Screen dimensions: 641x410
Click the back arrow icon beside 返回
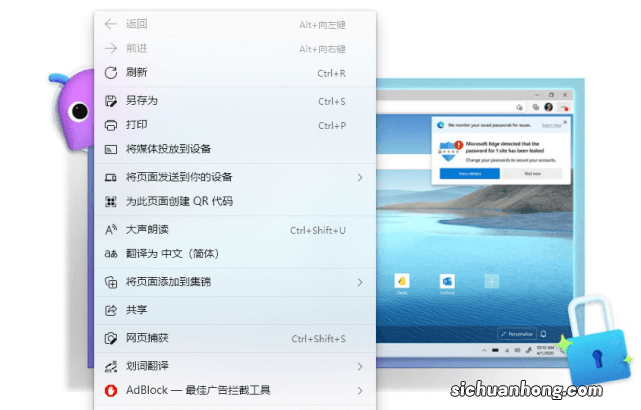[x=111, y=24]
